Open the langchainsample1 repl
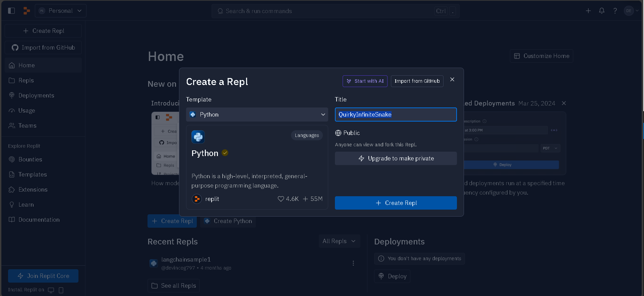644x296 pixels. pos(186,260)
